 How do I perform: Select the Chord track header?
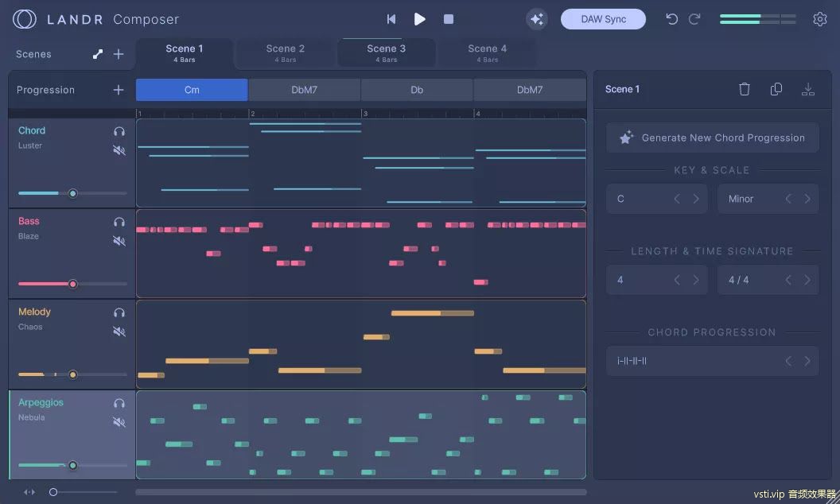pos(72,163)
